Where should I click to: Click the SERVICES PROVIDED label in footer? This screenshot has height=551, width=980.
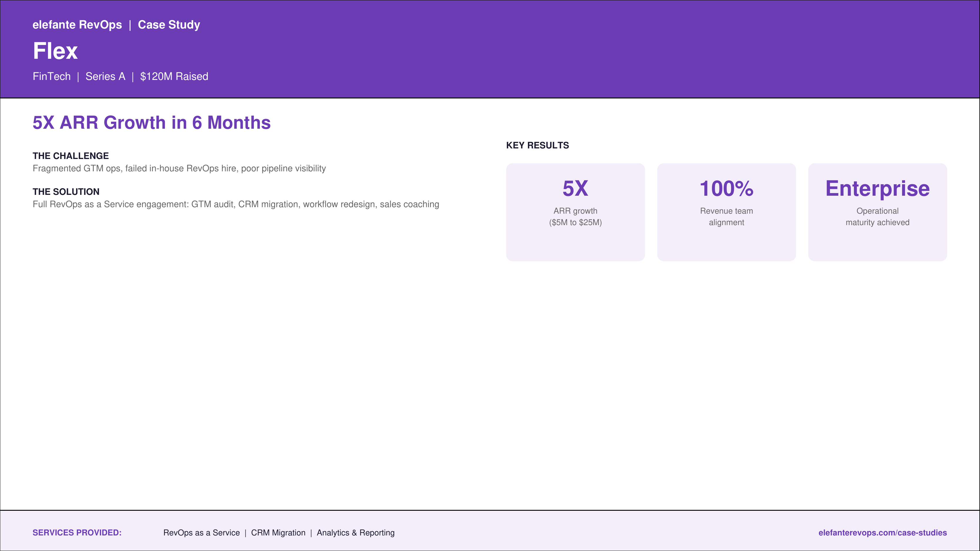tap(77, 532)
